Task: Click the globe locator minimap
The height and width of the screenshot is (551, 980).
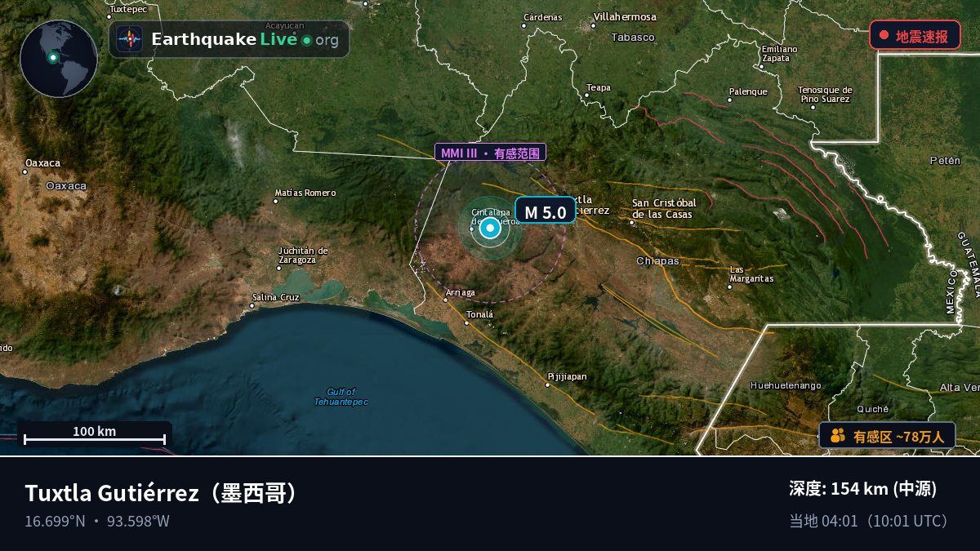Action: pyautogui.click(x=59, y=59)
